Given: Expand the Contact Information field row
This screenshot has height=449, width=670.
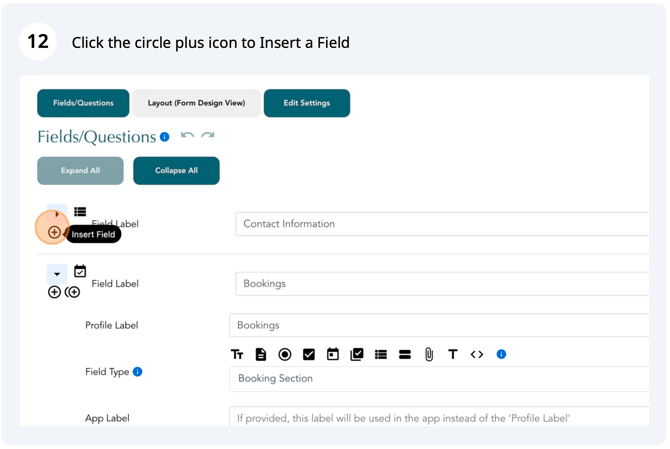Looking at the screenshot, I should (57, 214).
